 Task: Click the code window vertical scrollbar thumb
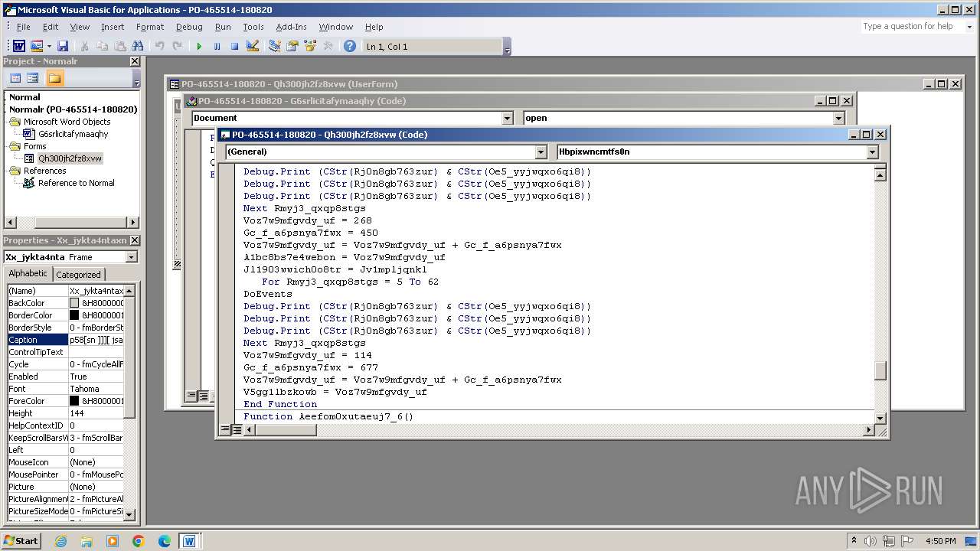click(x=880, y=370)
